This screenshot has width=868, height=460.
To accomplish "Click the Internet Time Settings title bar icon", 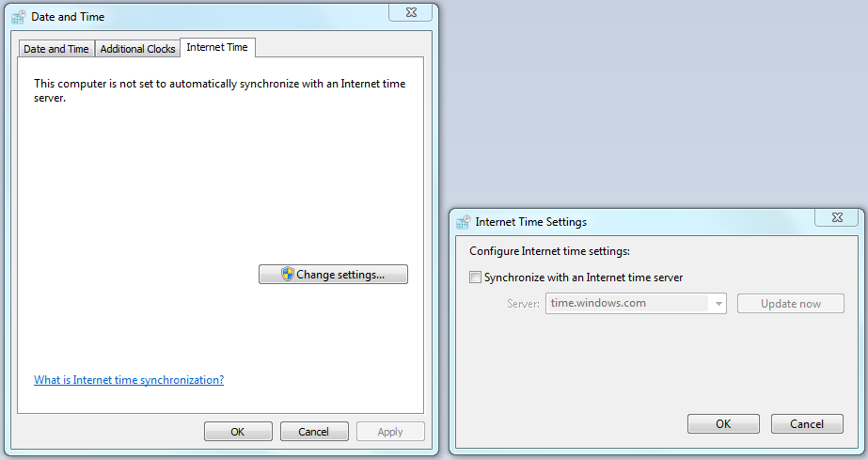I will point(463,222).
